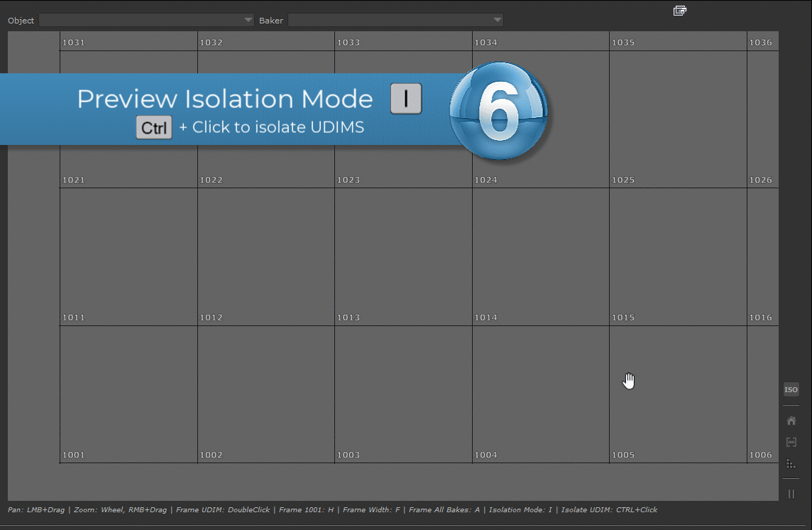Screen dimensions: 812x530
Task: Open the Baker dropdown
Action: [x=395, y=21]
